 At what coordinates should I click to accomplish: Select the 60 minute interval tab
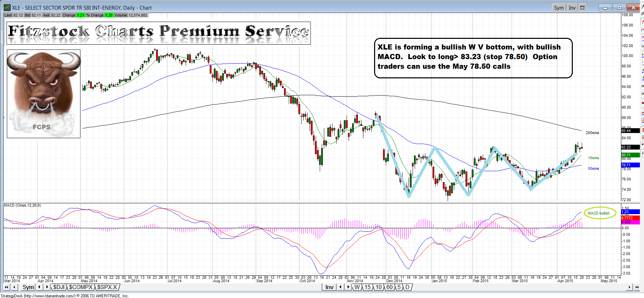tap(389, 287)
